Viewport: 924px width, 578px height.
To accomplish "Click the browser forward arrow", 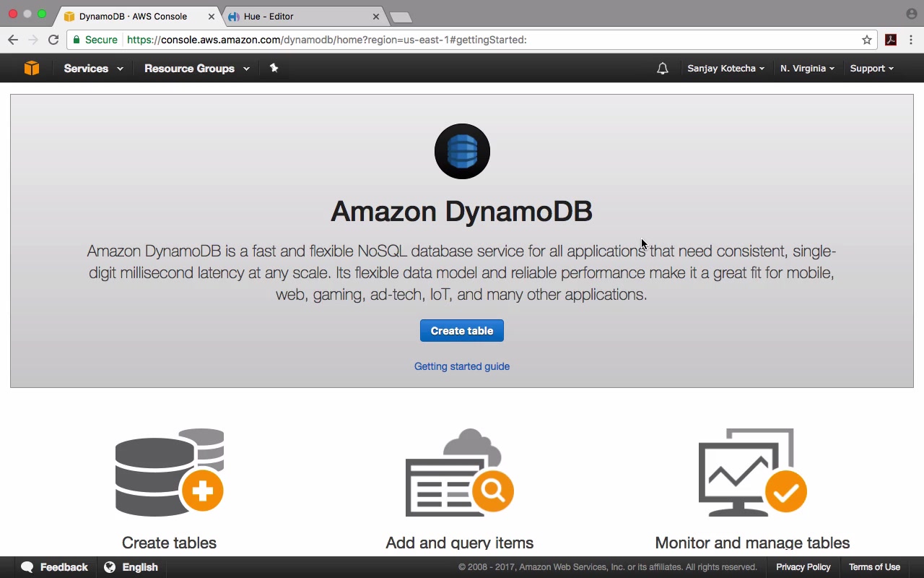I will click(32, 40).
